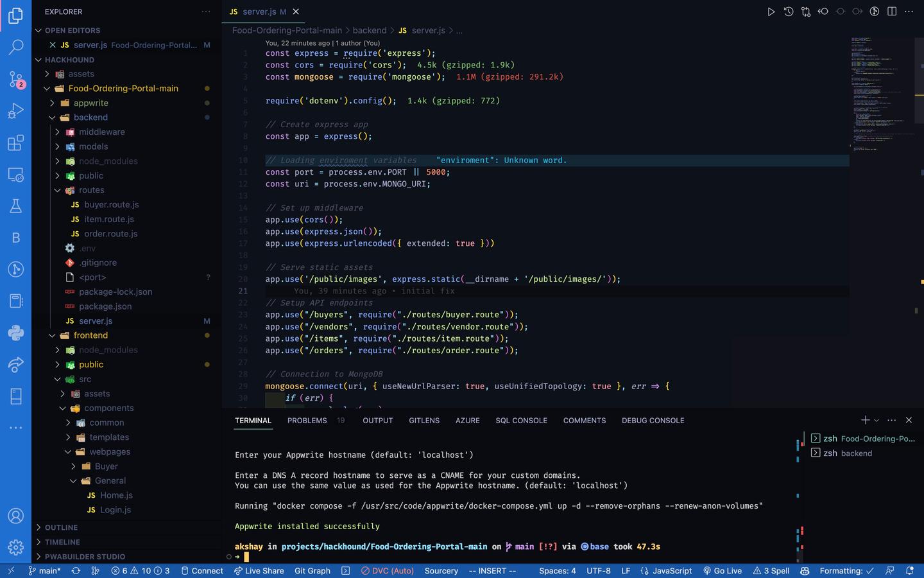Viewport: 924px width, 578px height.
Task: Toggle DVC (Auto) in status bar
Action: [x=387, y=570]
